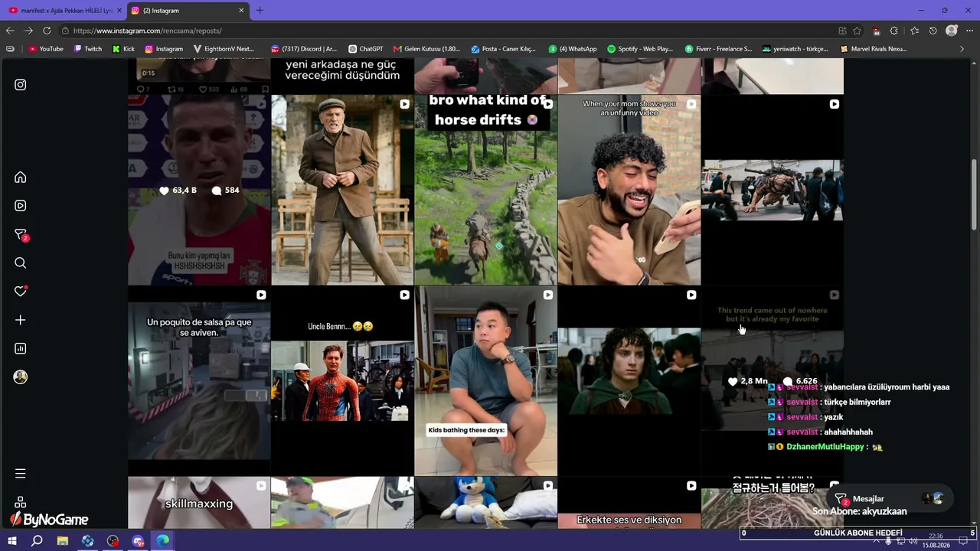Click the Create plus icon
This screenshot has width=980, height=551.
point(21,320)
